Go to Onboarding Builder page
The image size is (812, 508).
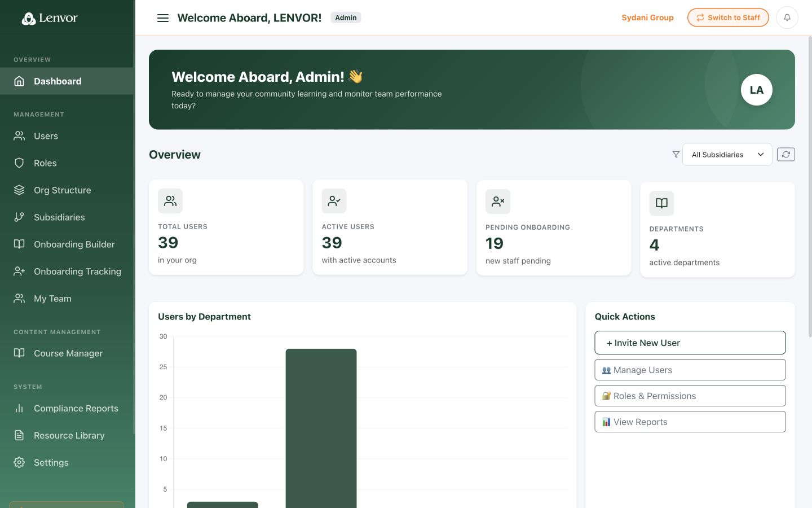coord(67,244)
